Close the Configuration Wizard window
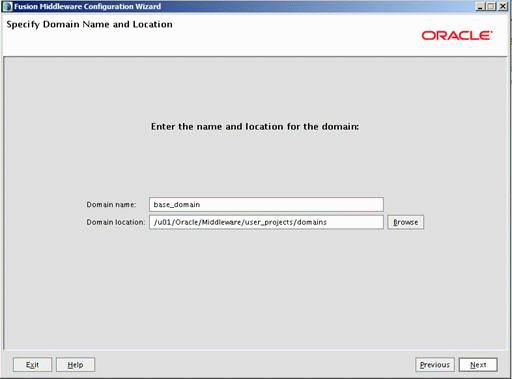This screenshot has width=512, height=379. pyautogui.click(x=503, y=6)
